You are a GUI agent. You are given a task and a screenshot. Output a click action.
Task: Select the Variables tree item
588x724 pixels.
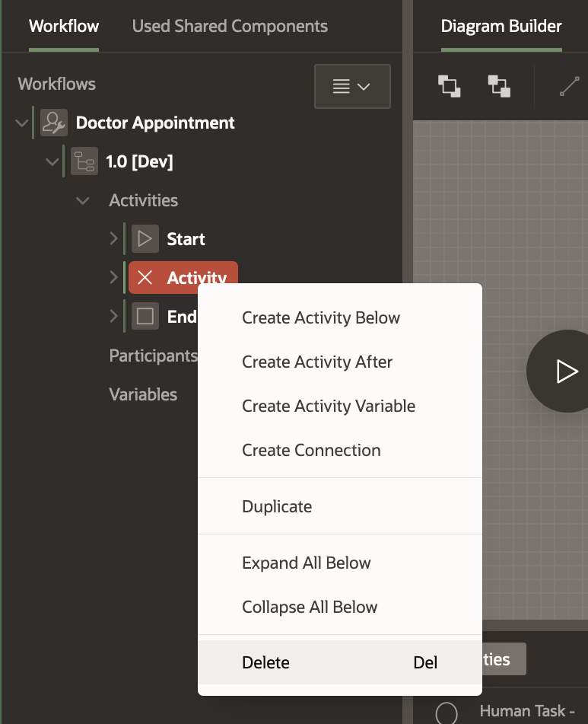143,394
